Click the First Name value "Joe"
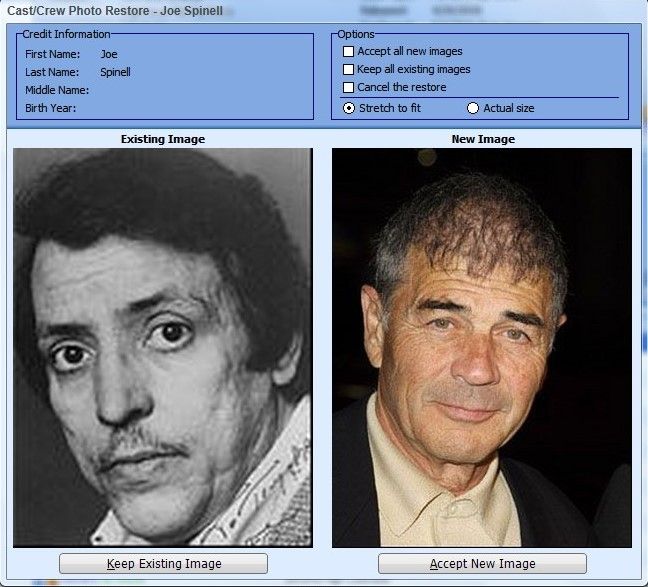 pos(109,54)
